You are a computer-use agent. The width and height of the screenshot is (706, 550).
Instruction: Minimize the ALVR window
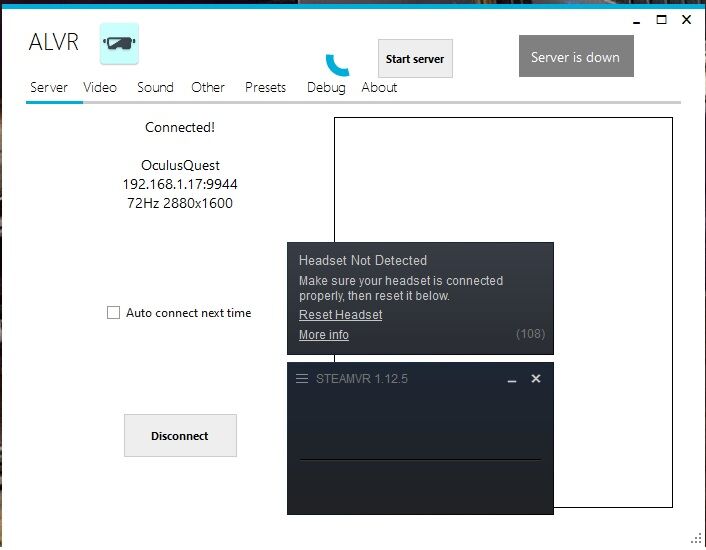637,21
